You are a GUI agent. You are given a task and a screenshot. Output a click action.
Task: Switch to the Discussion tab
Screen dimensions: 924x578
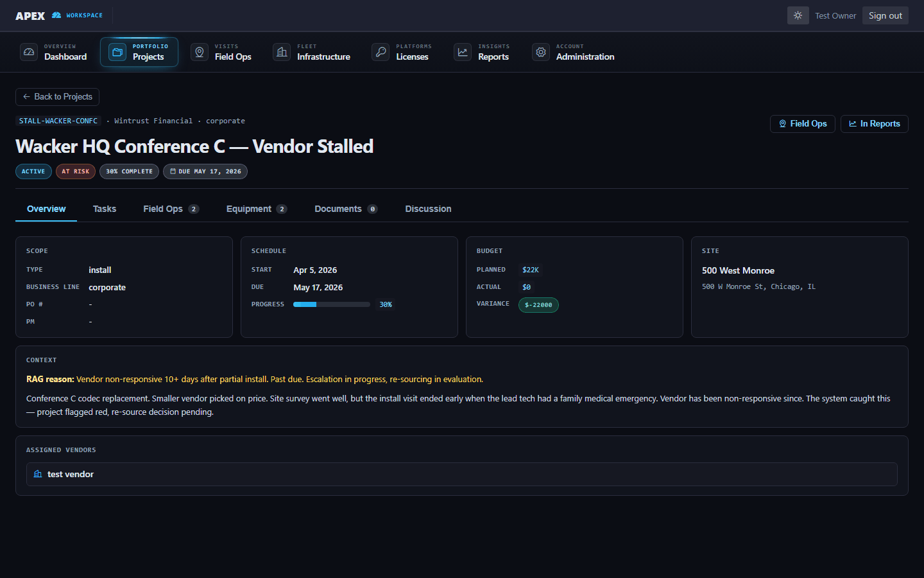[428, 209]
